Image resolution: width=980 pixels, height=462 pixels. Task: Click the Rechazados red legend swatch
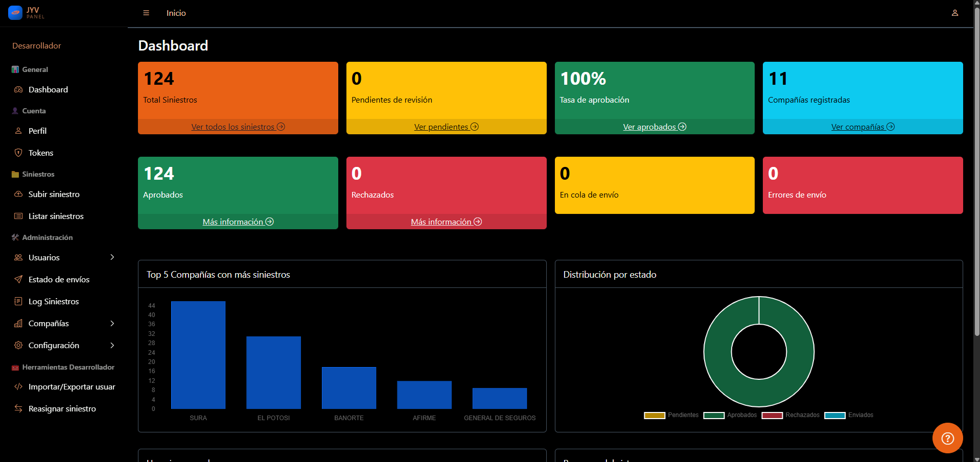(x=772, y=415)
